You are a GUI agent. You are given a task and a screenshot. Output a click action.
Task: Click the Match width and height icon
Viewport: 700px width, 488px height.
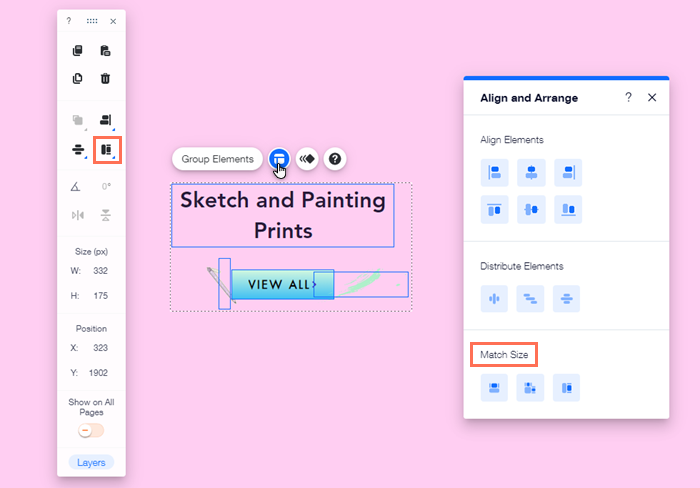(530, 388)
